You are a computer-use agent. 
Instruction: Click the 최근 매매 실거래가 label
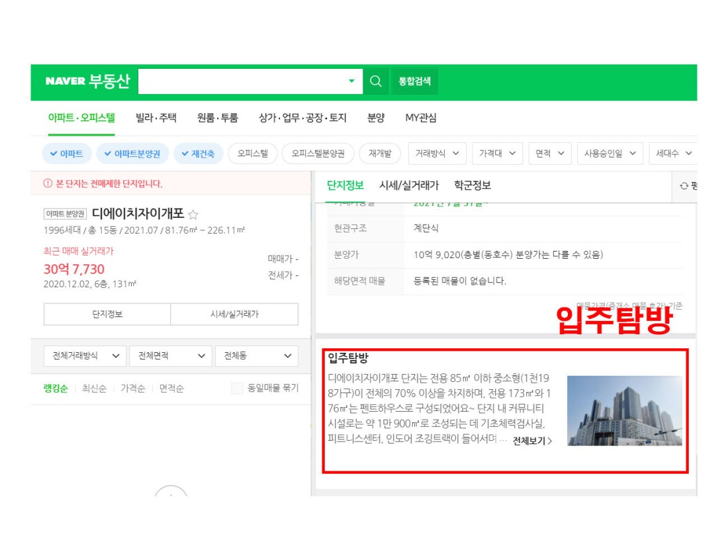tap(79, 252)
